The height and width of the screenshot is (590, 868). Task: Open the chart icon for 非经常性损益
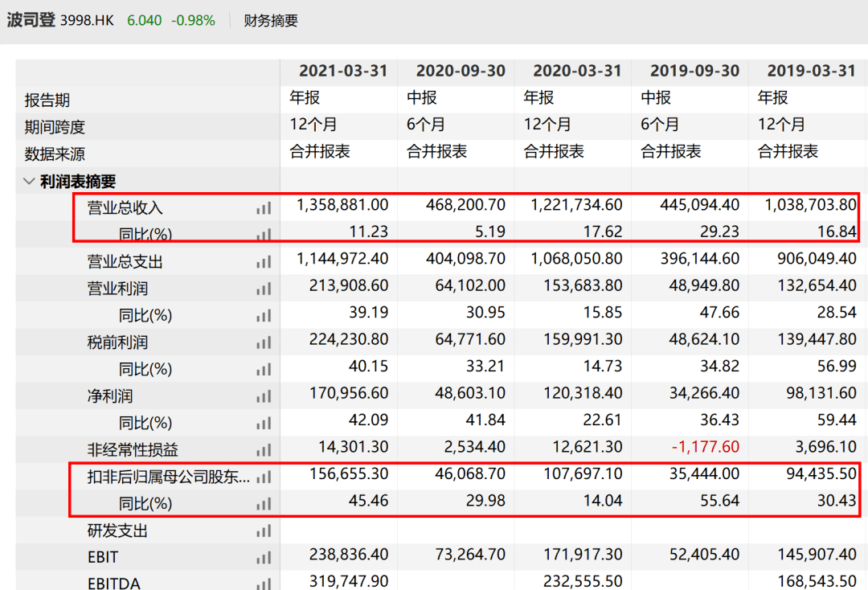point(263,449)
